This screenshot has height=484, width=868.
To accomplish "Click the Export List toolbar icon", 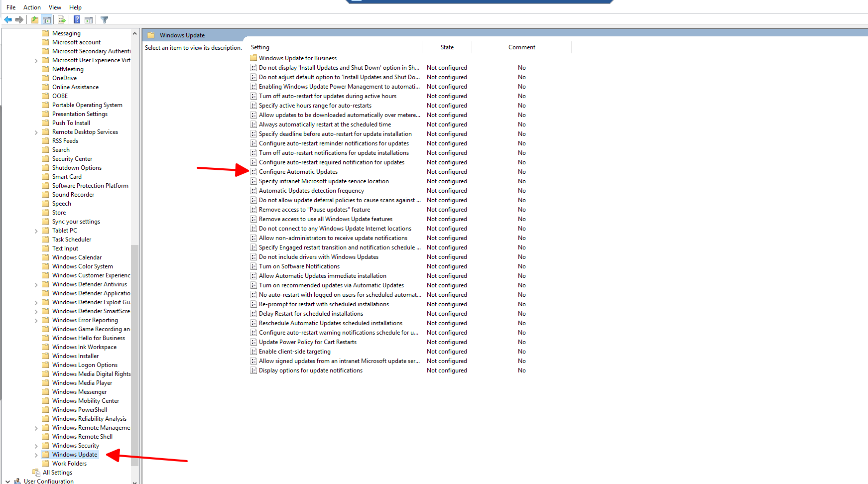I will (x=62, y=20).
